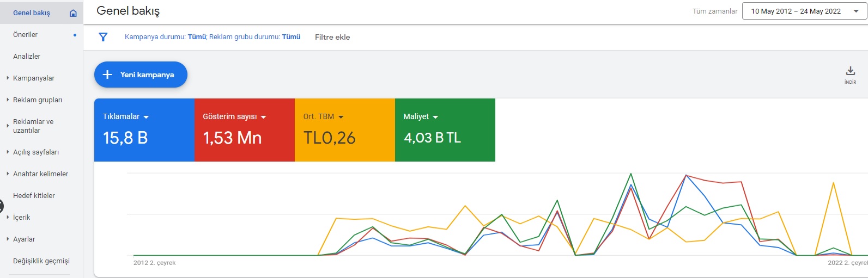Image resolution: width=868 pixels, height=278 pixels.
Task: Open the Ort. TBM metric dropdown
Action: 341,117
